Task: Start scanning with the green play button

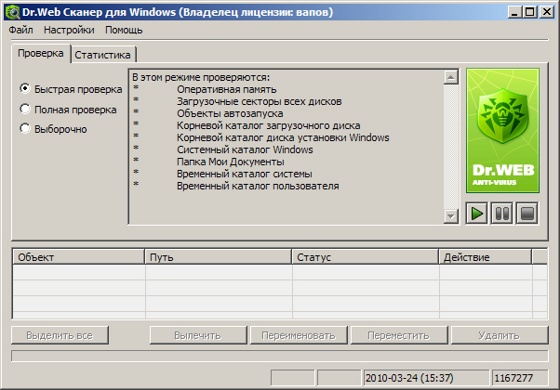Action: [477, 213]
